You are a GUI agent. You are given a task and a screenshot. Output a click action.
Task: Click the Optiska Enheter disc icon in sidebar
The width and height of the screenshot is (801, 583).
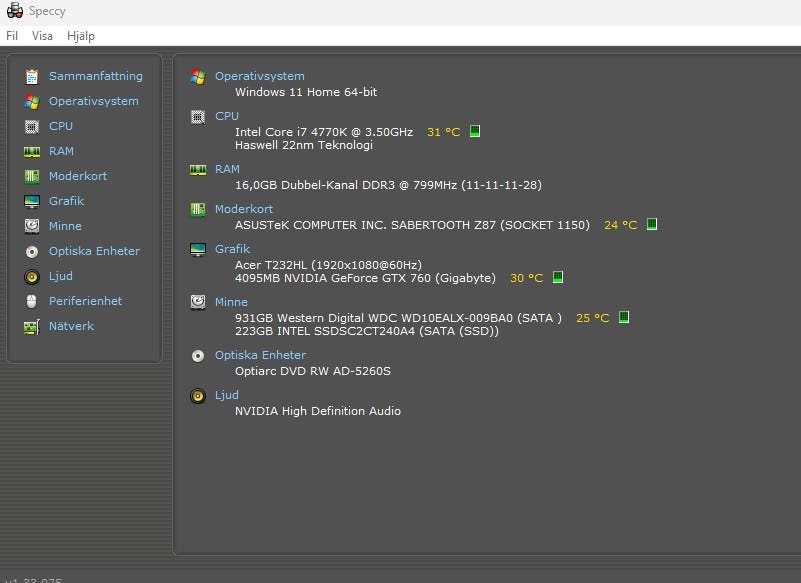coord(32,251)
